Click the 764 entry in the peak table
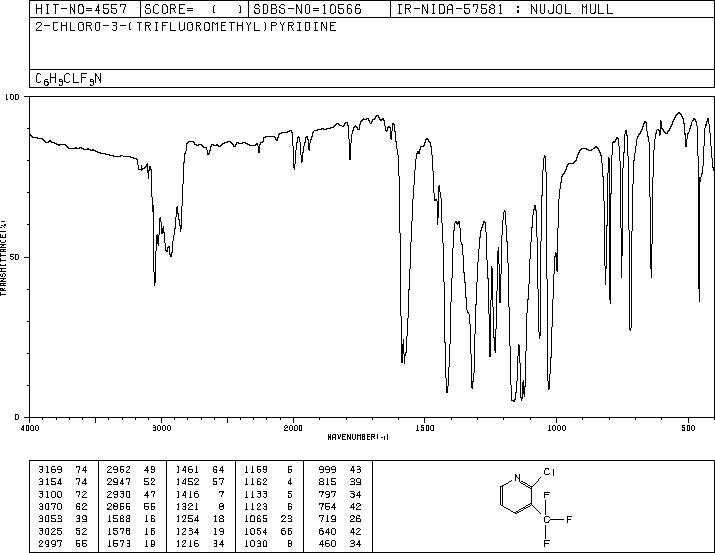The width and height of the screenshot is (715, 553). (x=327, y=506)
